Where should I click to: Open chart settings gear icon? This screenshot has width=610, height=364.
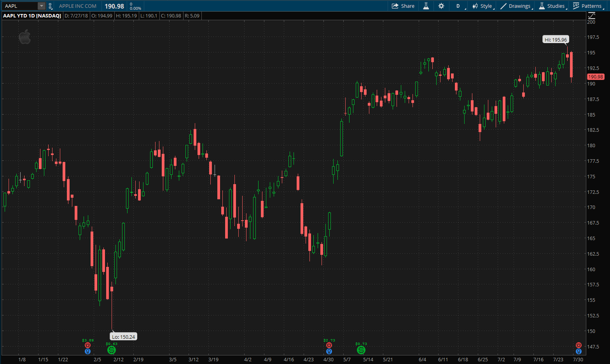(441, 6)
